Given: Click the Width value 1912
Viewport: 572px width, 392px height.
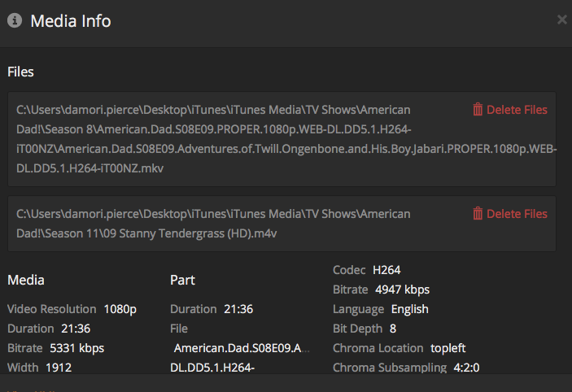Looking at the screenshot, I should [59, 368].
